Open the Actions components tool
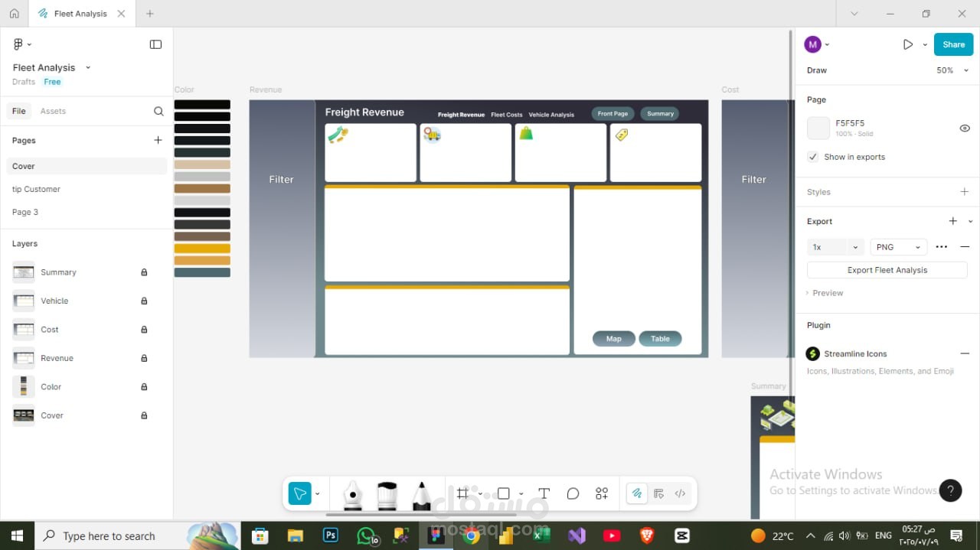980x550 pixels. (602, 493)
